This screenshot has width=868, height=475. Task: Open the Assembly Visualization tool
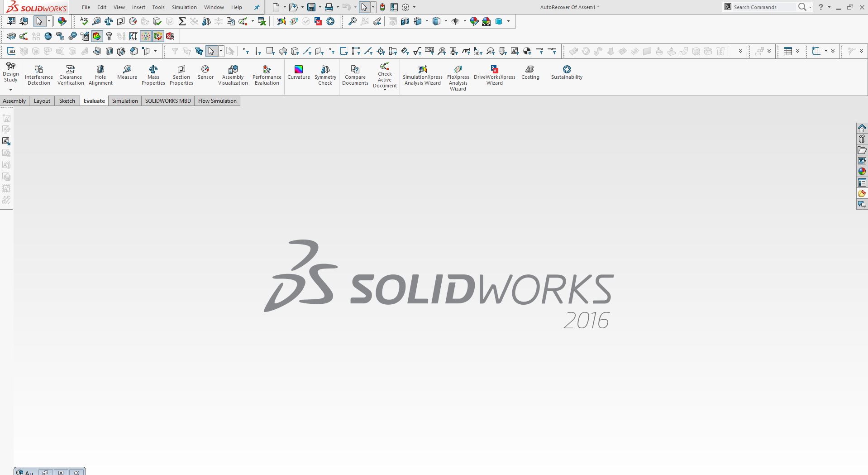[233, 75]
